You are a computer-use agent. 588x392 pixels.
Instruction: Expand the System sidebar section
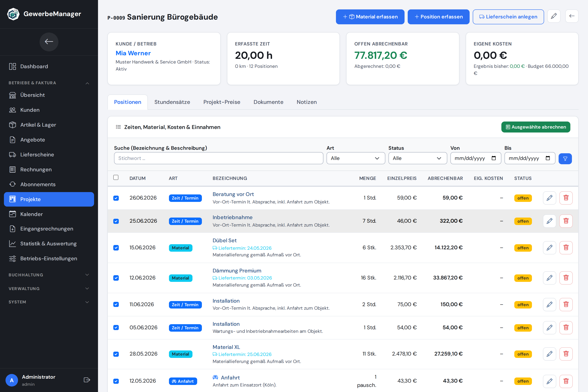point(49,302)
